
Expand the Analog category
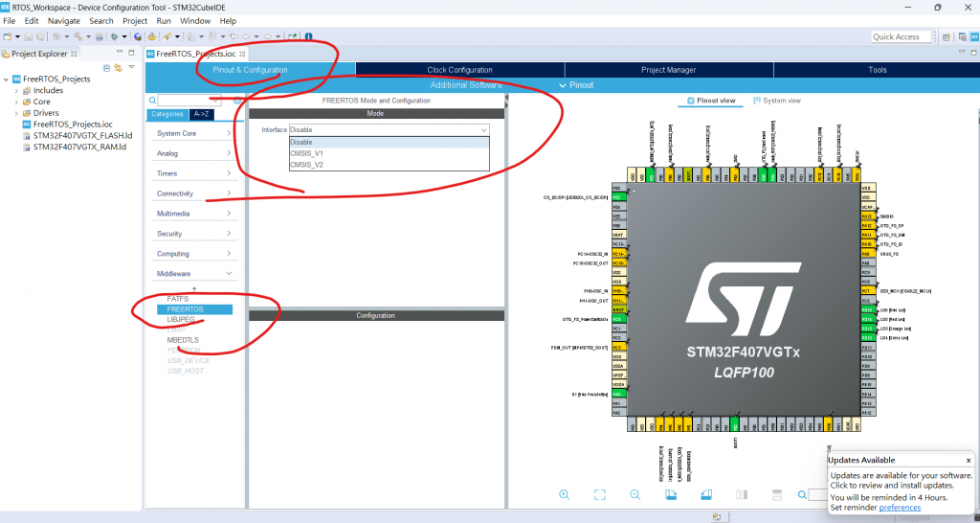point(229,153)
